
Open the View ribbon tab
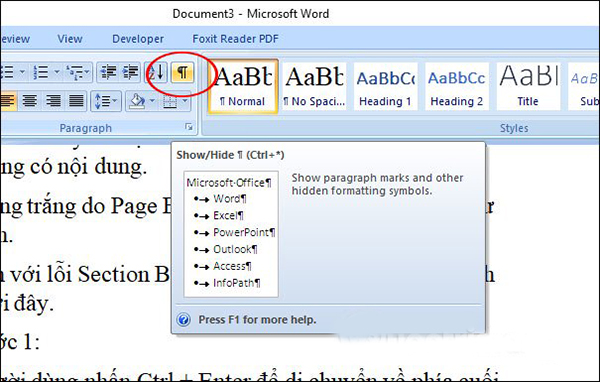pos(70,39)
